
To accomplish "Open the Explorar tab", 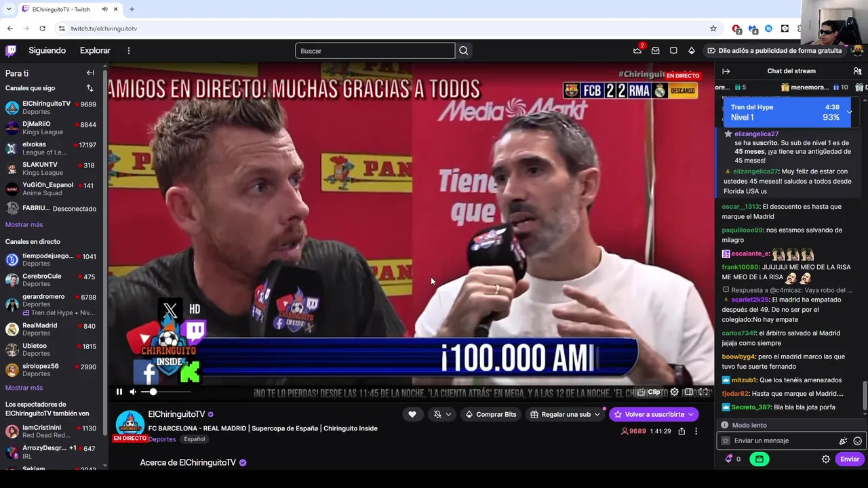I will pyautogui.click(x=95, y=51).
